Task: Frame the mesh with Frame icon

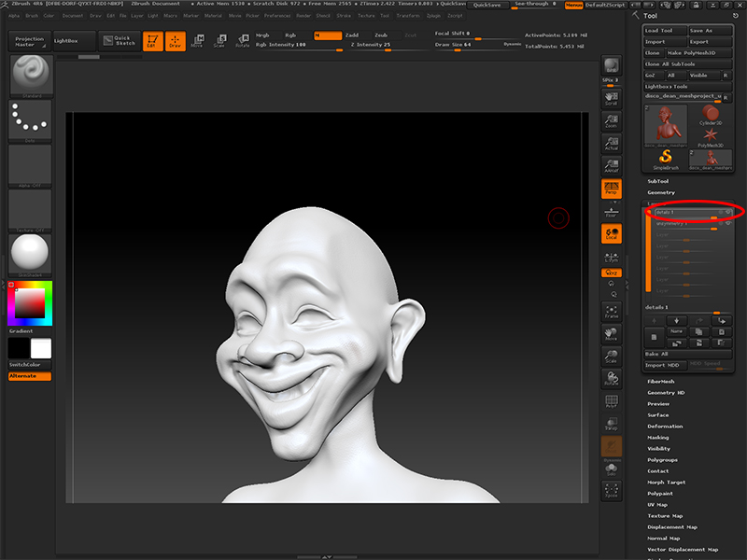Action: pyautogui.click(x=612, y=312)
